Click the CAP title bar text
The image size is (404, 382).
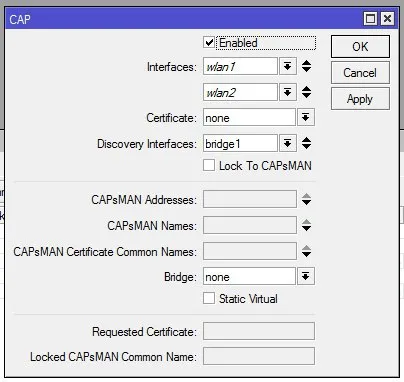tap(20, 19)
